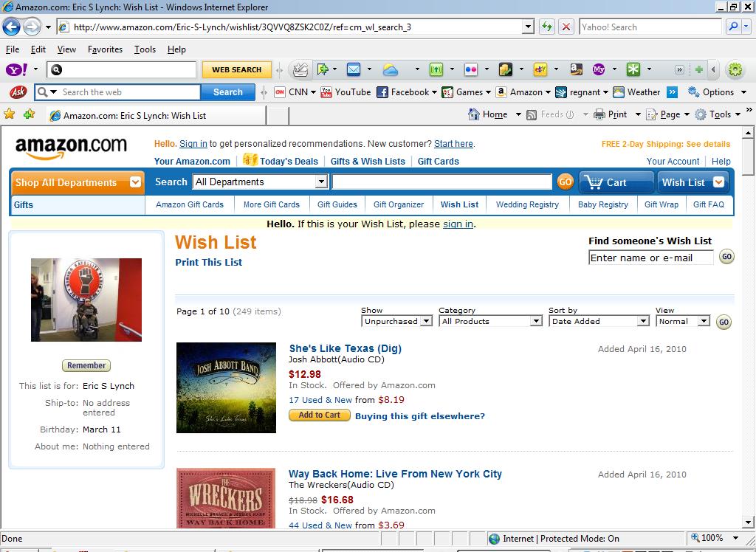Open the Yahoo Mail envelope icon
756x552 pixels.
(x=354, y=70)
